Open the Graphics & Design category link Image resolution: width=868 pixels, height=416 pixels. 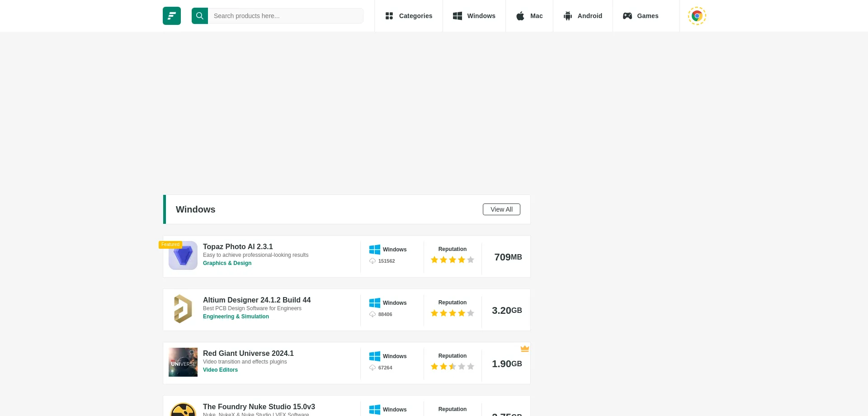pos(227,263)
